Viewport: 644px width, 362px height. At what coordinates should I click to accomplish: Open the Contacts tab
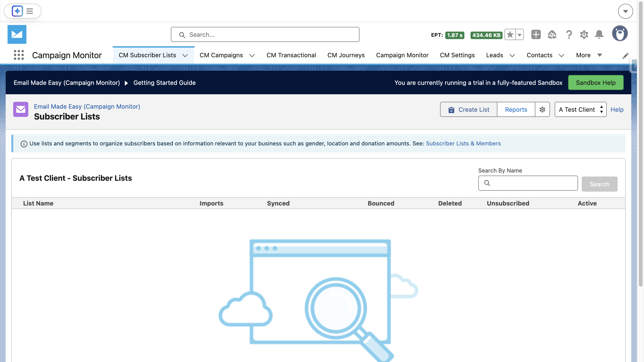click(540, 55)
